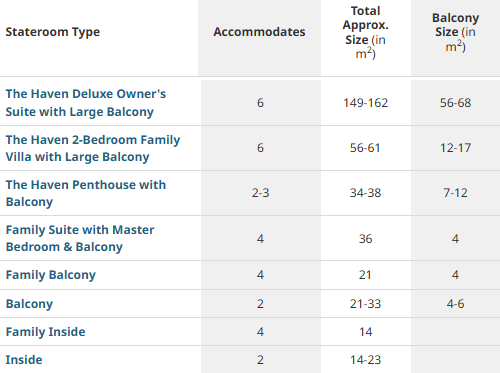Open Family Suite with Master Bedroom link
The image size is (500, 373).
[80, 238]
